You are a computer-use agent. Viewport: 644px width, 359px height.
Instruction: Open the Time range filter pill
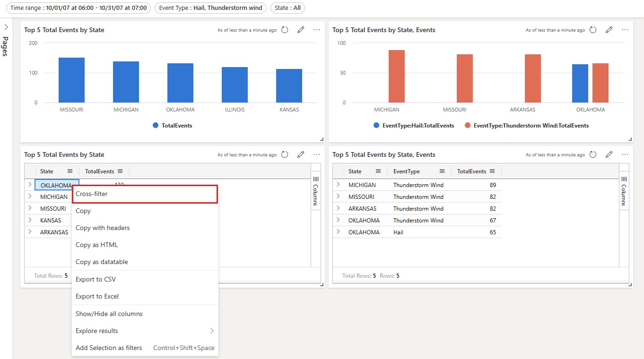79,8
